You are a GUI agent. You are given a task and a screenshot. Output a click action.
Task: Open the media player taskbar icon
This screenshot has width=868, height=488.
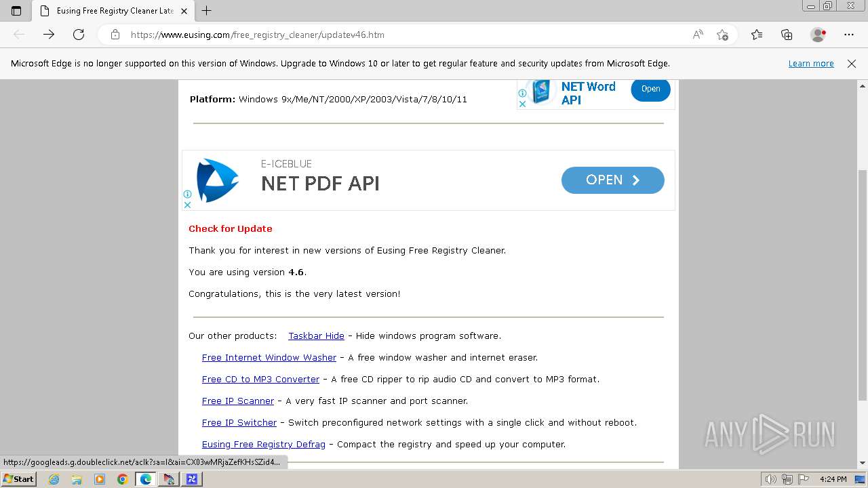point(100,479)
